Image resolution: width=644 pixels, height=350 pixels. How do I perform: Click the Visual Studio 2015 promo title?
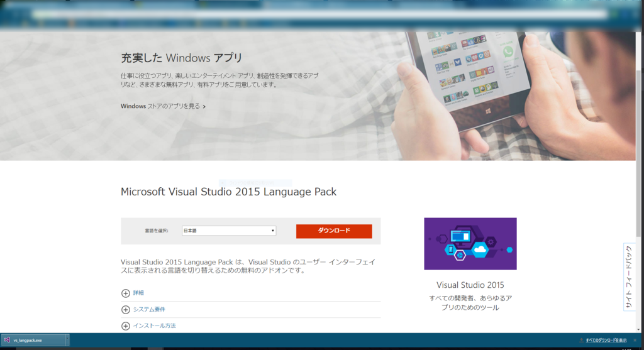point(470,285)
